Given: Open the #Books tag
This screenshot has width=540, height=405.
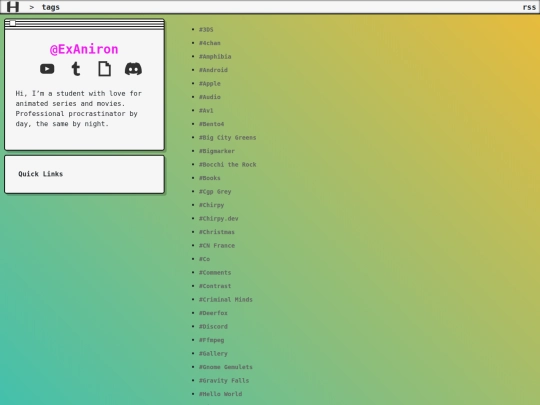Looking at the screenshot, I should tap(210, 178).
